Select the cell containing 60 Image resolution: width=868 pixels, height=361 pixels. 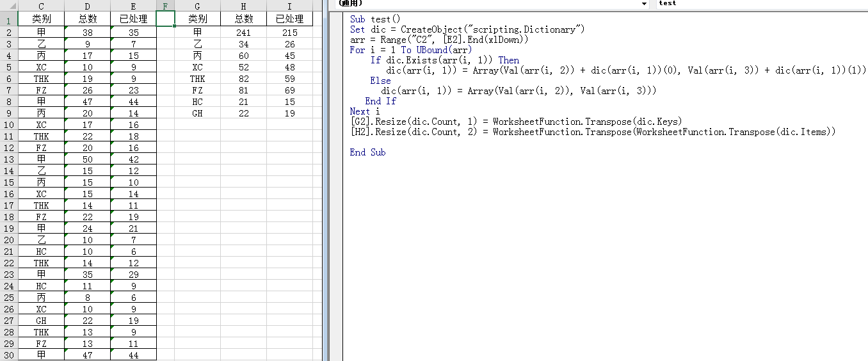(x=244, y=56)
